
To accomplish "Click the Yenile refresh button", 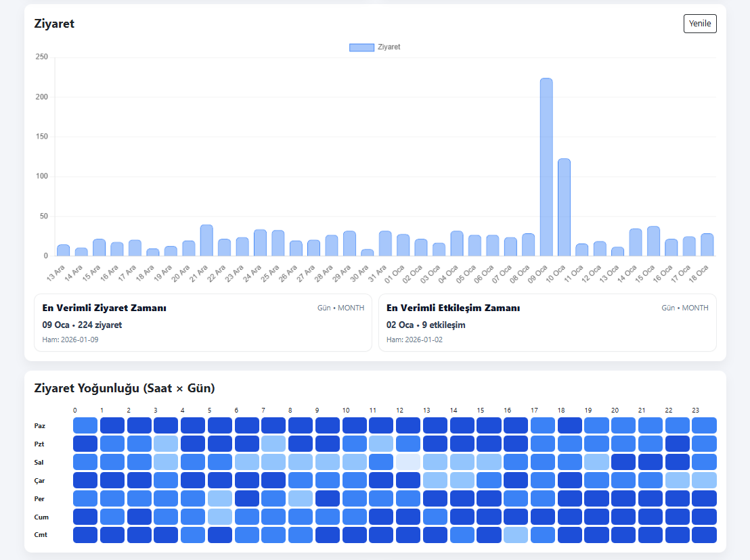I will pyautogui.click(x=700, y=24).
